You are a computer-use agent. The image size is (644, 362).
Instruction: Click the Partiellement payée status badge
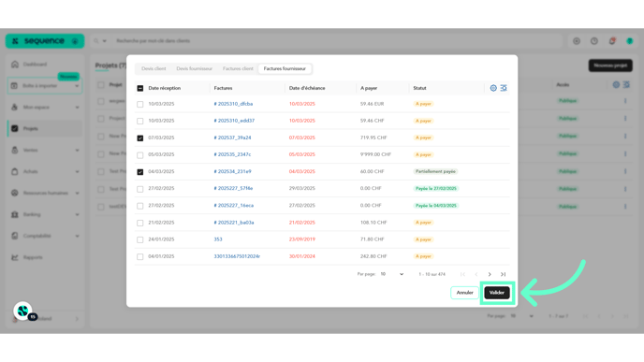pos(435,171)
